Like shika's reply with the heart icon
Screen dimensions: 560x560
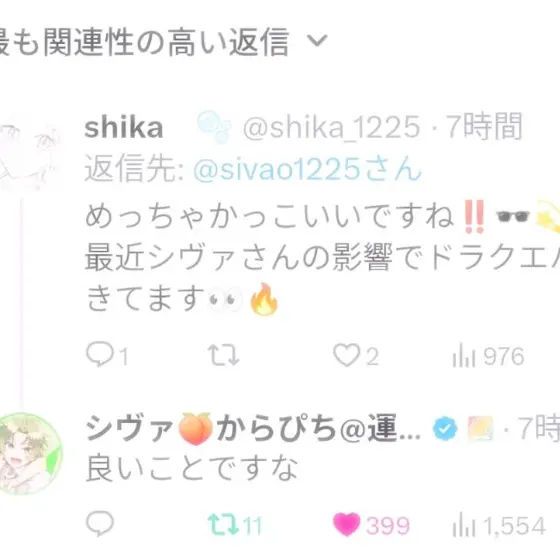tap(346, 355)
